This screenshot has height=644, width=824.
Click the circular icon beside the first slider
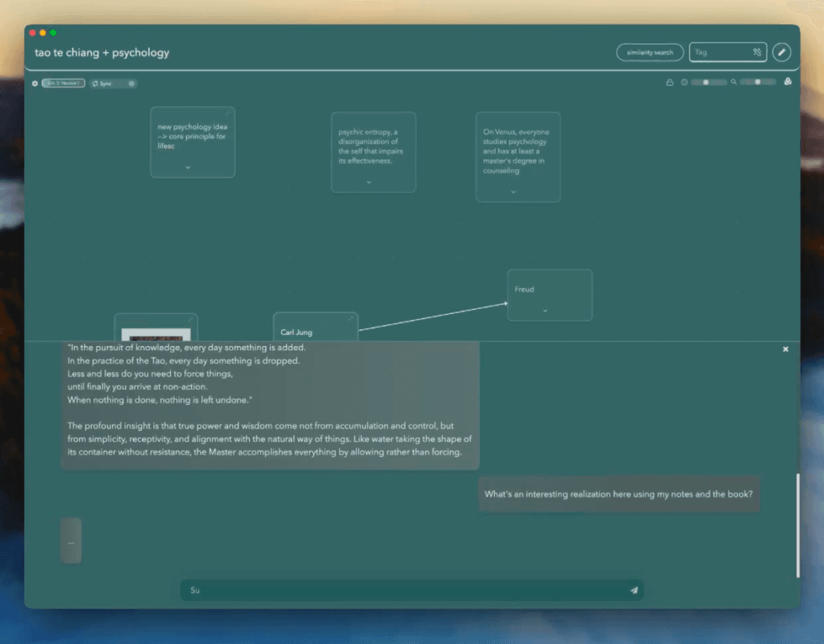coord(684,82)
